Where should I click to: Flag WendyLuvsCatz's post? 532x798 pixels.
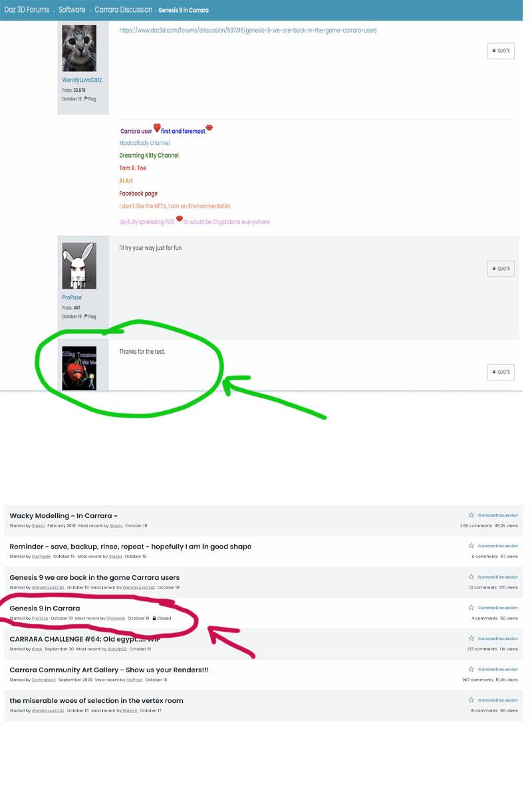pyautogui.click(x=90, y=99)
